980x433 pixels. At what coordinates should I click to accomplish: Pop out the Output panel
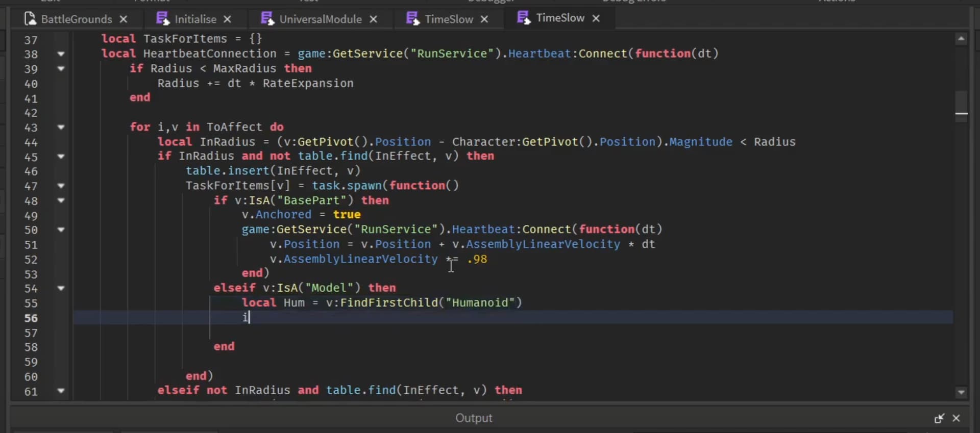[x=939, y=418]
